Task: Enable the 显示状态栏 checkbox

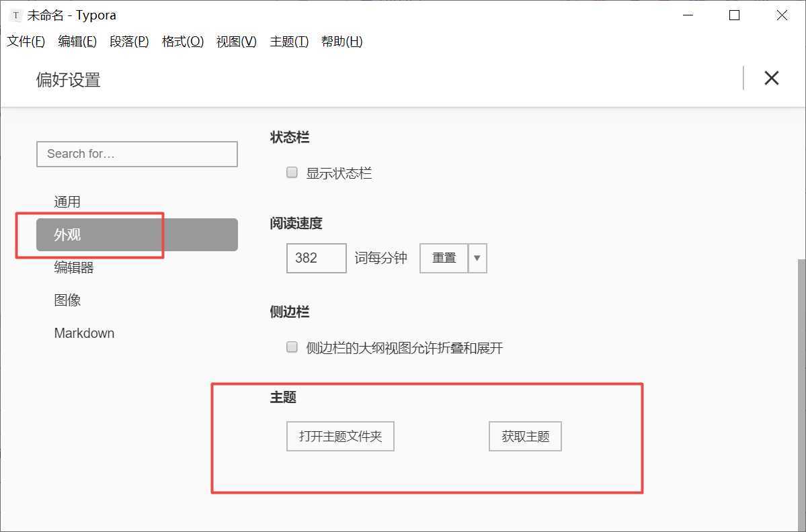Action: 292,172
